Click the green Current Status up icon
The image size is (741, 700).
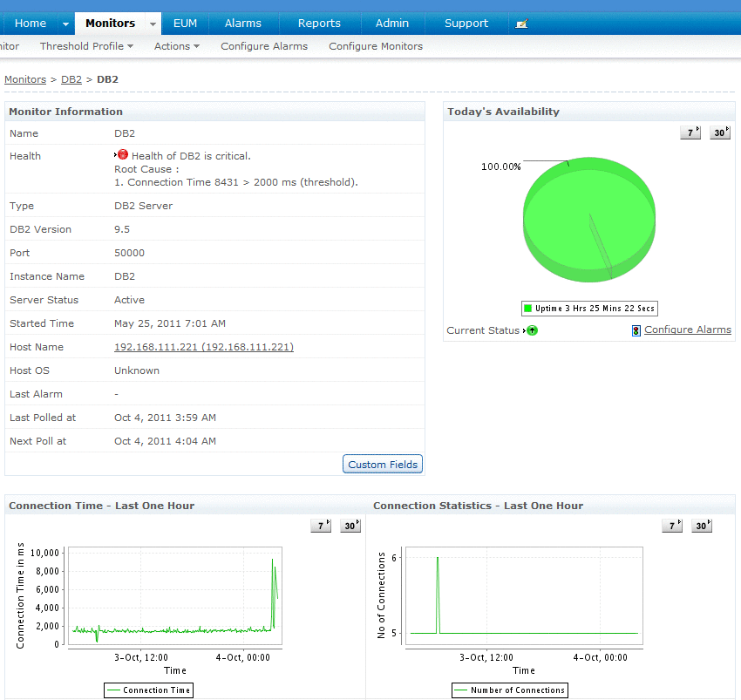click(x=532, y=330)
